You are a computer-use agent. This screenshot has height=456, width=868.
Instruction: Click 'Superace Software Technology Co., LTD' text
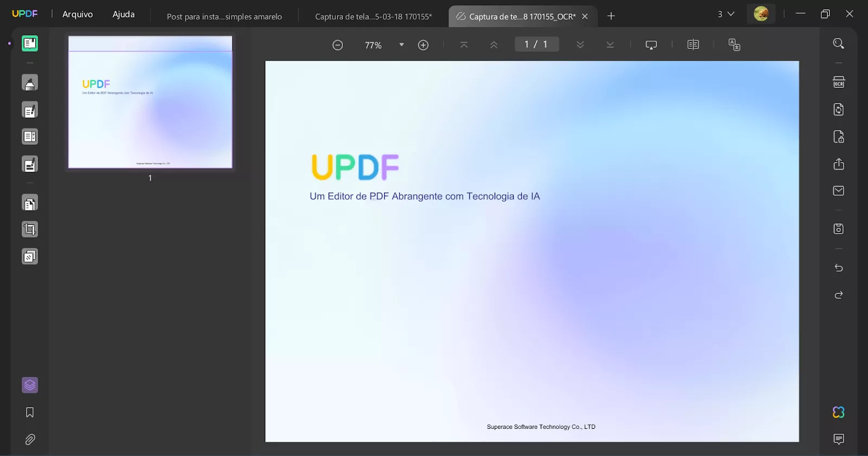[x=541, y=427]
